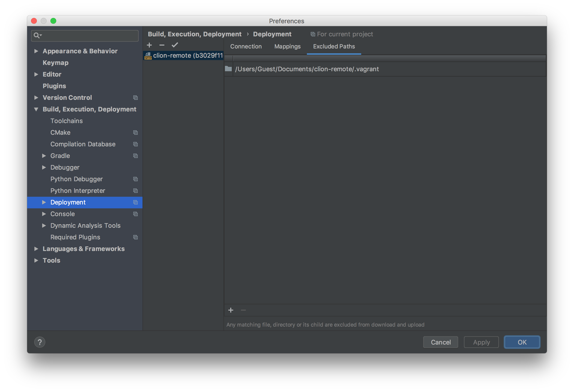Click the checkmark use-as-default icon

tap(175, 45)
